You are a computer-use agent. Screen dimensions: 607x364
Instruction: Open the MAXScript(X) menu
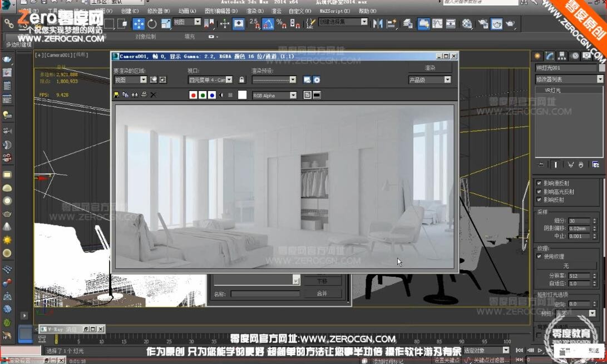(335, 11)
